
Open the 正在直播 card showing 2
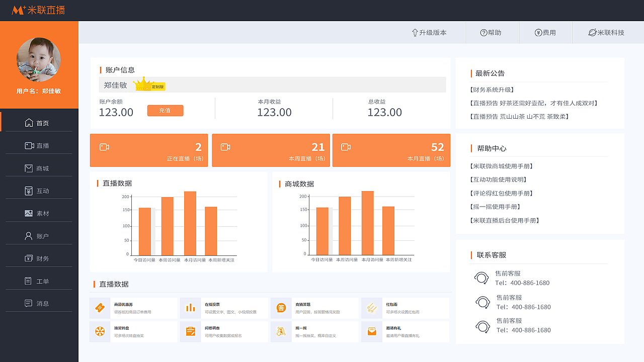pyautogui.click(x=149, y=150)
